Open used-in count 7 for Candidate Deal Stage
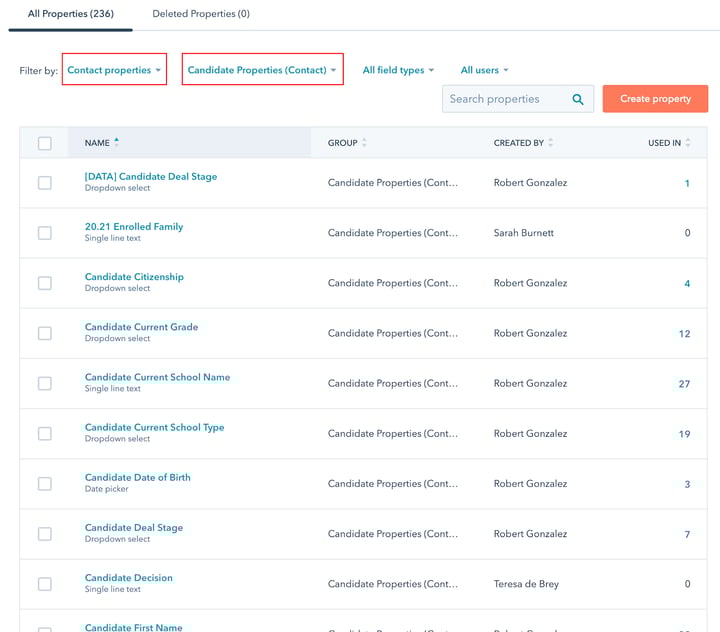 (x=687, y=534)
